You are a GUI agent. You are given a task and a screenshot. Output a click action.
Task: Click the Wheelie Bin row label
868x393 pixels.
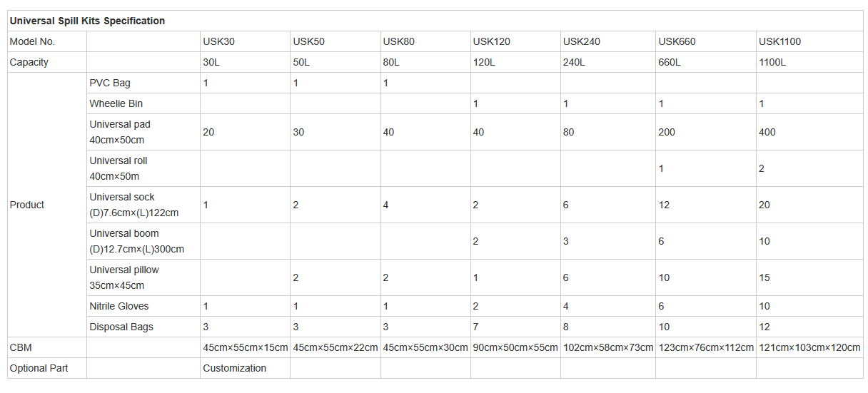116,103
